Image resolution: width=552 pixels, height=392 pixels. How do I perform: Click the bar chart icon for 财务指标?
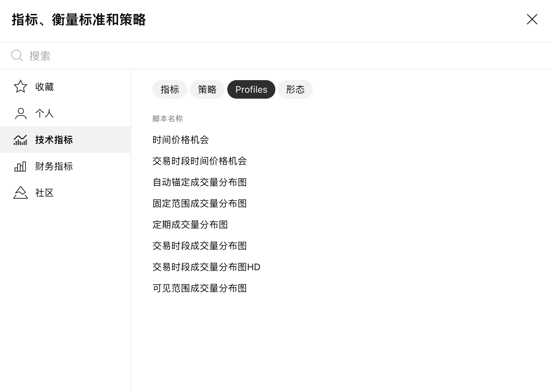point(20,166)
